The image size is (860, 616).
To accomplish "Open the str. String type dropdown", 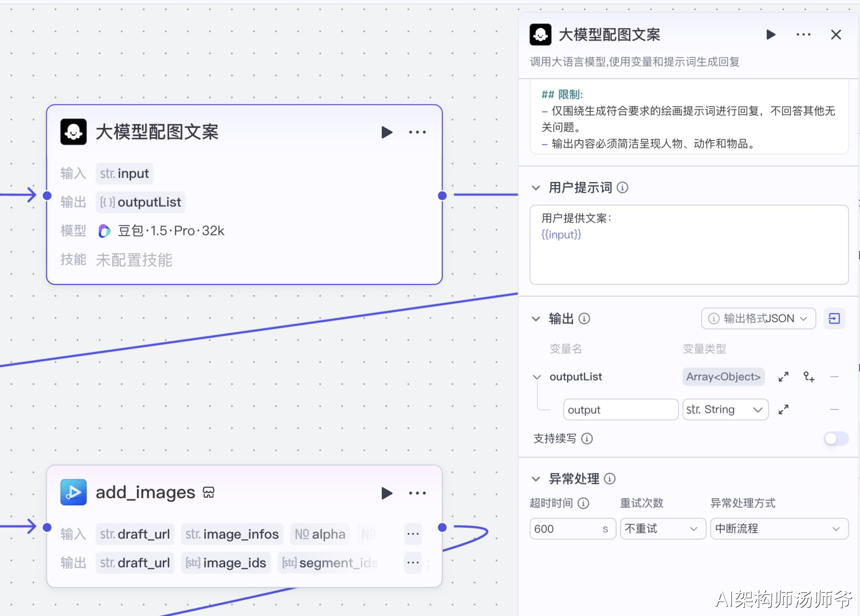I will coord(725,409).
